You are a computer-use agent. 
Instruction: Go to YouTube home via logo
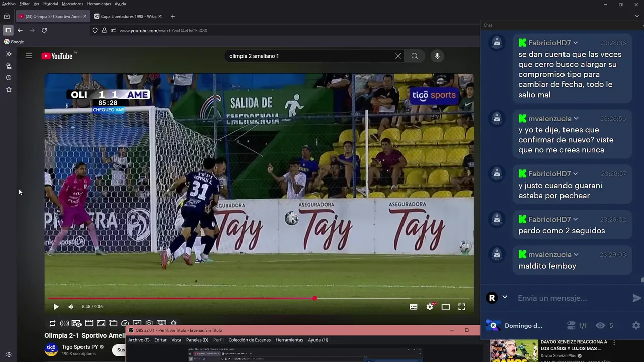[57, 56]
